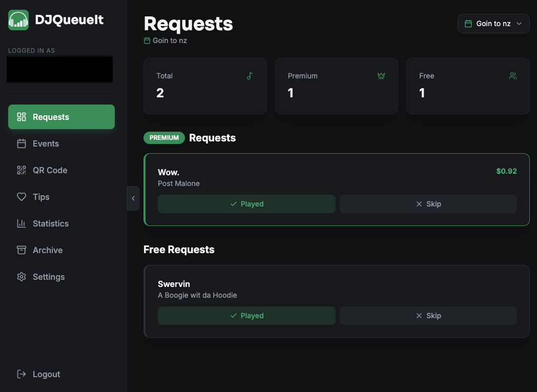Skip the Wow. premium request
Viewport: 537px width, 392px height.
pos(428,204)
